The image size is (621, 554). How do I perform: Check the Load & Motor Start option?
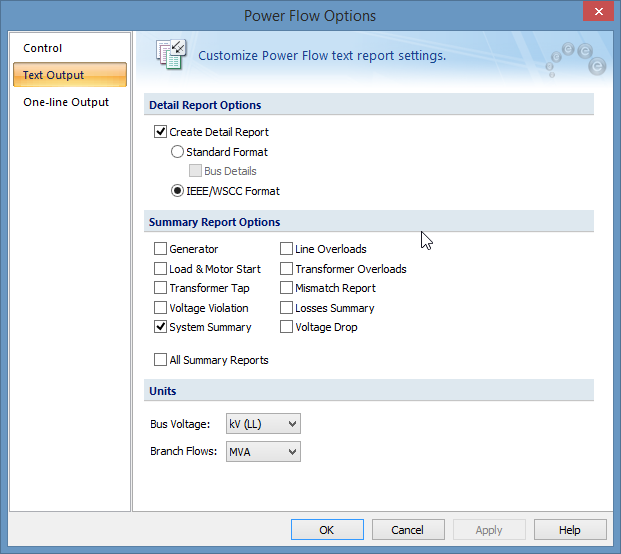point(161,269)
